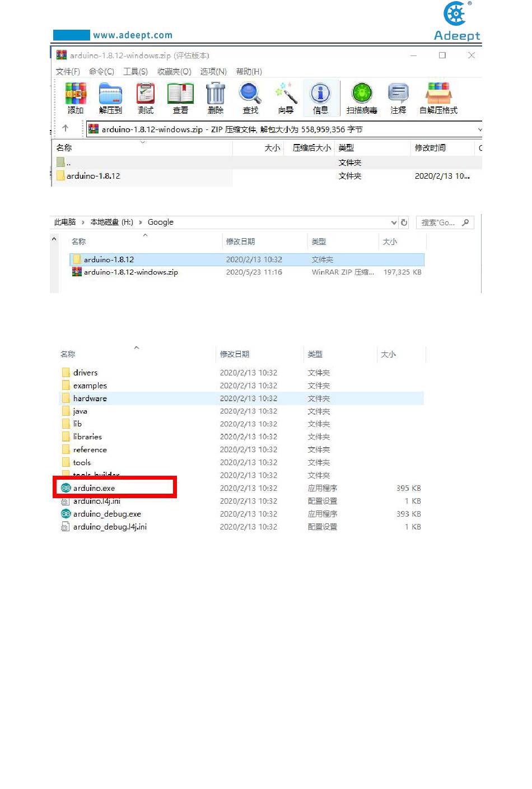Click the 注释 (Comment) toolbar icon
Image resolution: width=532 pixels, height=789 pixels.
(398, 93)
